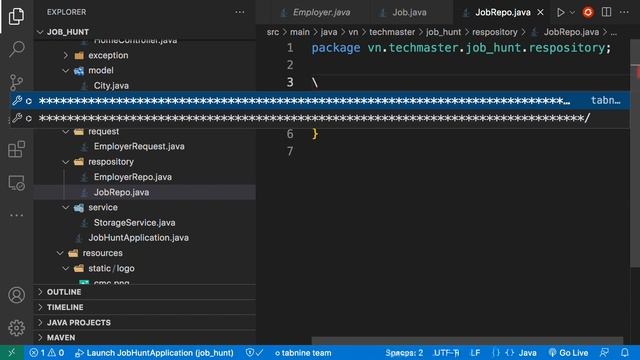Open tabnine team status item
640x360 pixels.
(302, 353)
